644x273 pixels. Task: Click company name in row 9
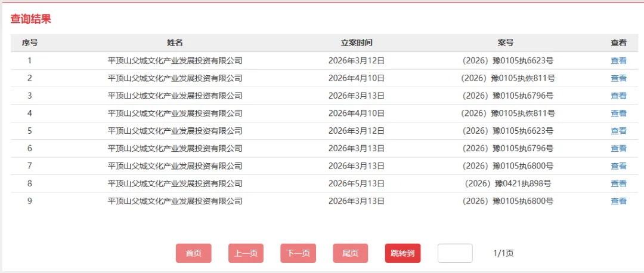pos(175,201)
